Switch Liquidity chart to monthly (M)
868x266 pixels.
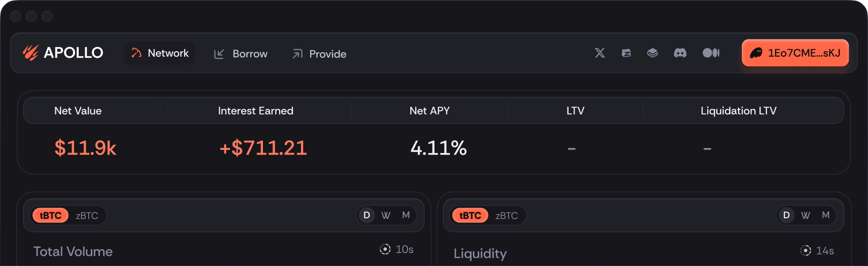point(826,215)
